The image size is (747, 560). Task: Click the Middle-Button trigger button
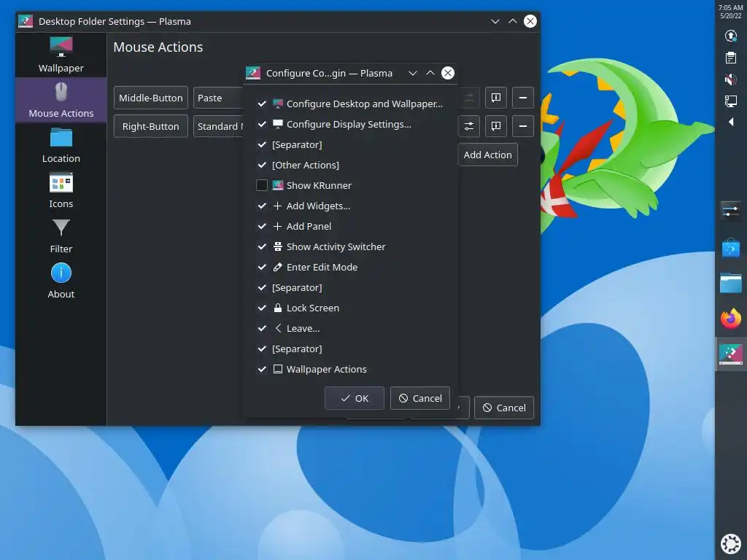[150, 98]
